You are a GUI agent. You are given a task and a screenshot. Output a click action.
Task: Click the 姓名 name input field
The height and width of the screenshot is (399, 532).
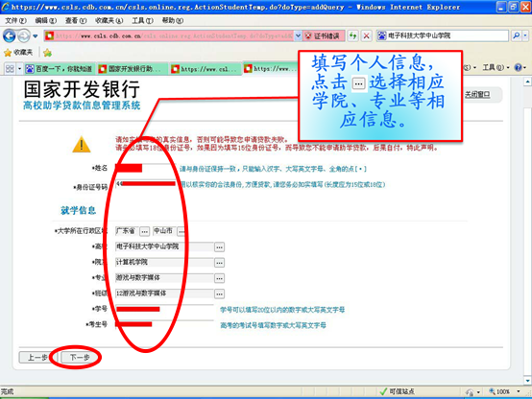click(145, 168)
